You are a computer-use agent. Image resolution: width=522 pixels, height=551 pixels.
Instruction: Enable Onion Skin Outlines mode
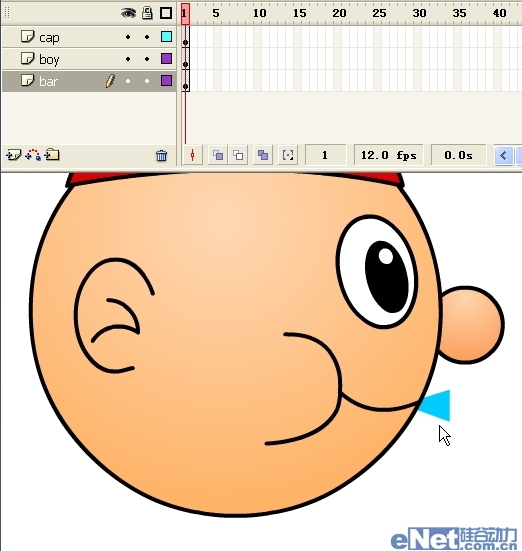[x=238, y=155]
